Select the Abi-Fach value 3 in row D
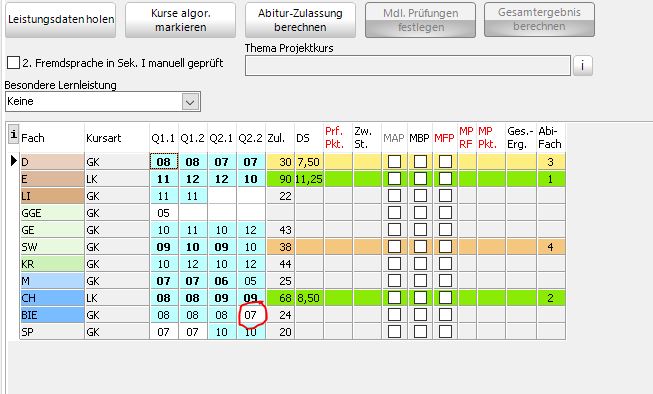 551,162
